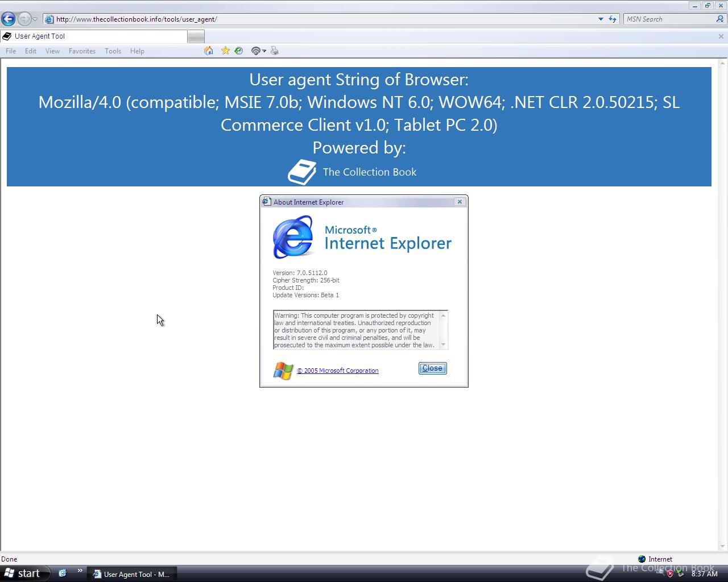728x582 pixels.
Task: Open the Edit menu
Action: coord(31,51)
